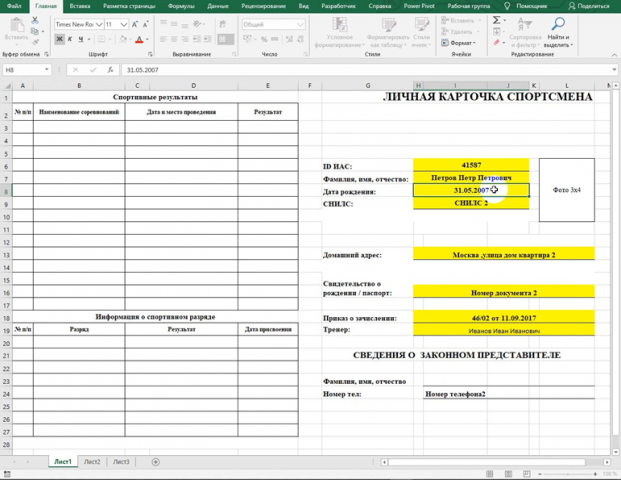Switch to sheet Лист2
The image size is (621, 480).
92,462
